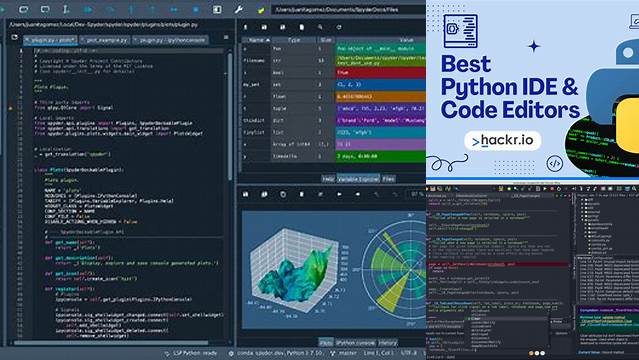Open the PYTHONPATH manager python icon

tap(261, 10)
